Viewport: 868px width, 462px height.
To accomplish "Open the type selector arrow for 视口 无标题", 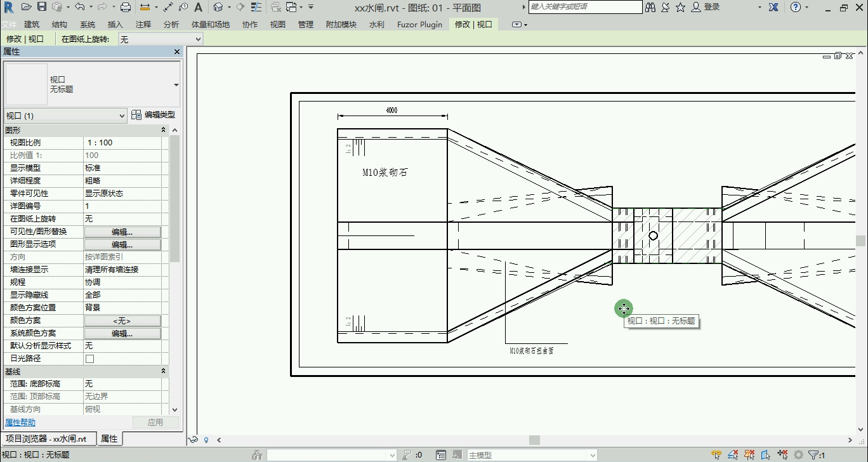I will (176, 84).
